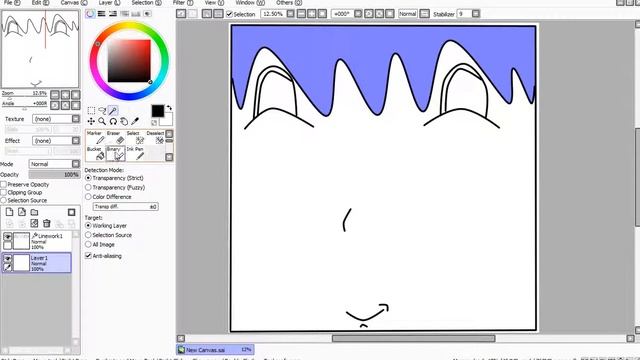The width and height of the screenshot is (640, 360).
Task: Click the white background color swatch
Action: 167,120
